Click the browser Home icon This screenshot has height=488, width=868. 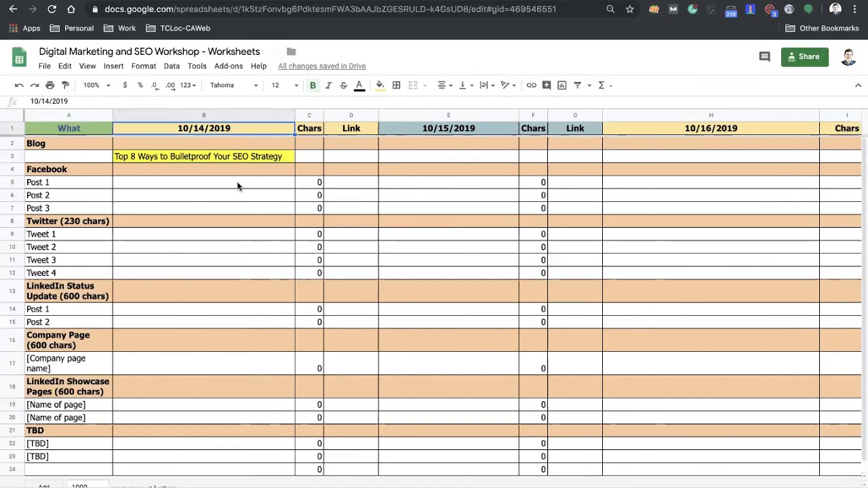pyautogui.click(x=71, y=9)
